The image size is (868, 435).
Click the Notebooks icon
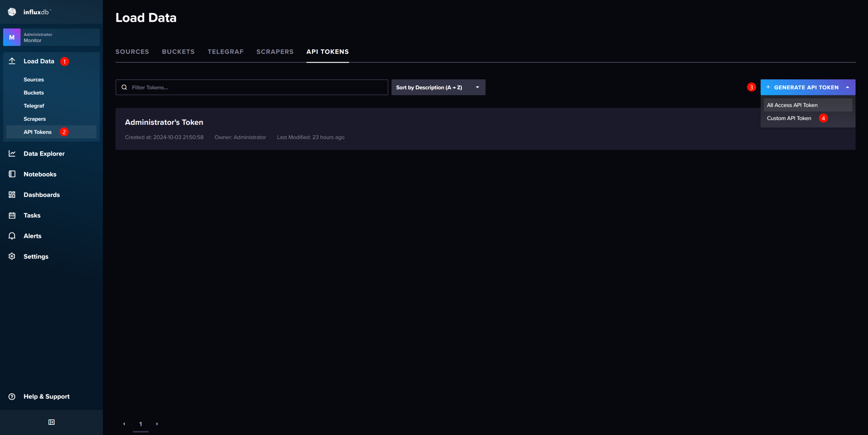[12, 174]
